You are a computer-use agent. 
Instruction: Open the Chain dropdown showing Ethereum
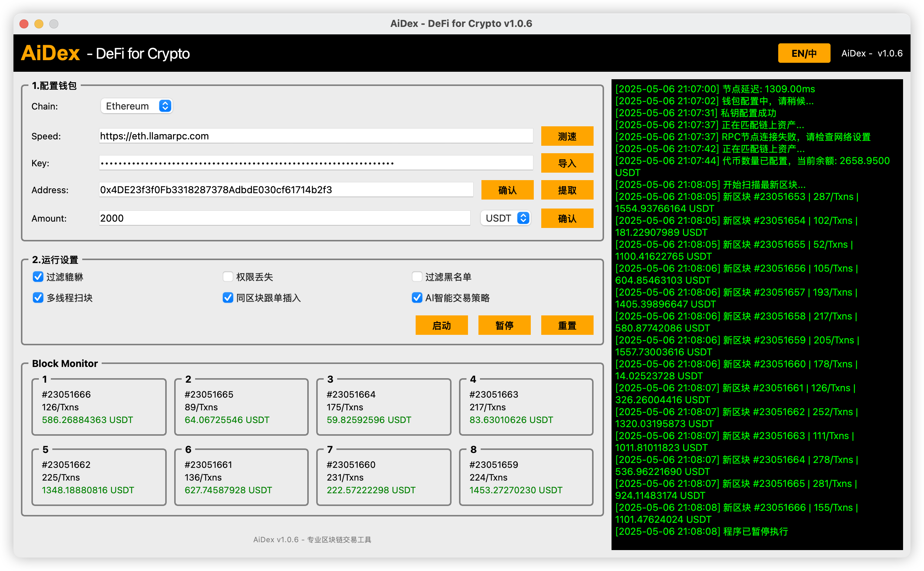(136, 106)
